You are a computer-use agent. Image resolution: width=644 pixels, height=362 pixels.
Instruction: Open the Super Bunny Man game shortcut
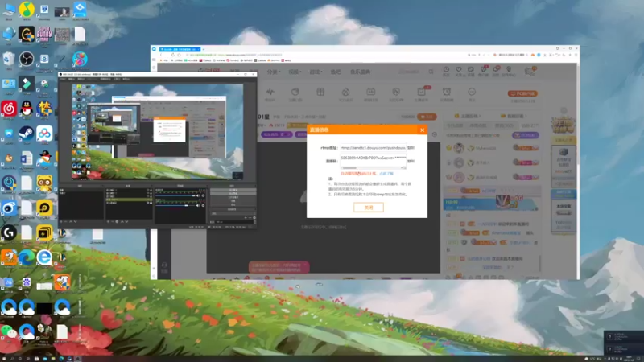44,34
